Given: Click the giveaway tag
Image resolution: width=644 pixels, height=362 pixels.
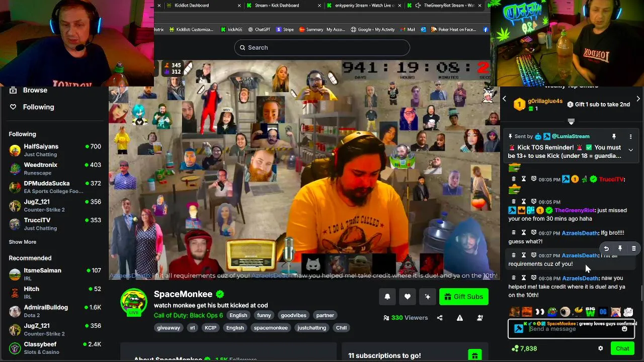Looking at the screenshot, I should click(169, 328).
